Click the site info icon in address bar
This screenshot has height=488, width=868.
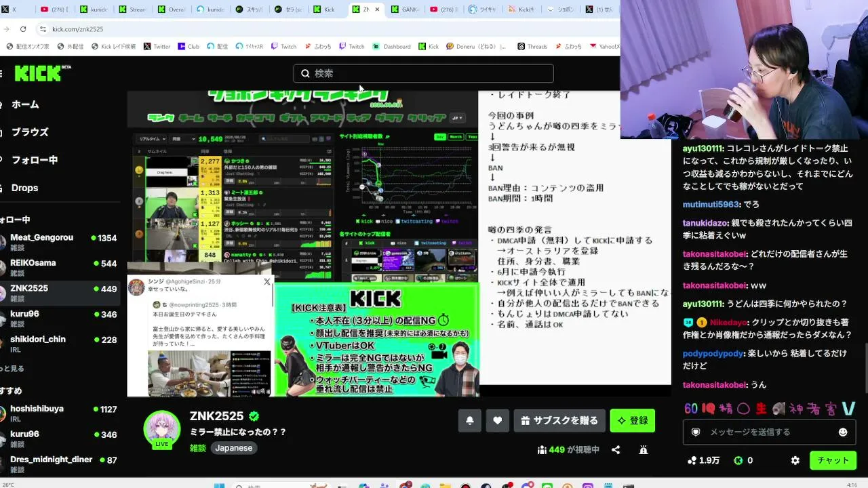pos(43,29)
